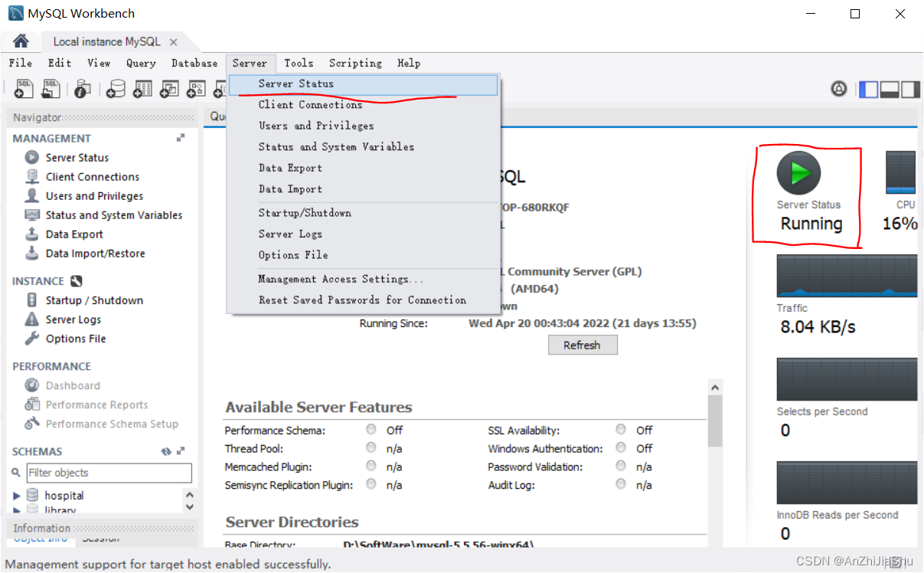Click the Instance section terminal icon
The image size is (924, 573).
pyautogui.click(x=76, y=281)
